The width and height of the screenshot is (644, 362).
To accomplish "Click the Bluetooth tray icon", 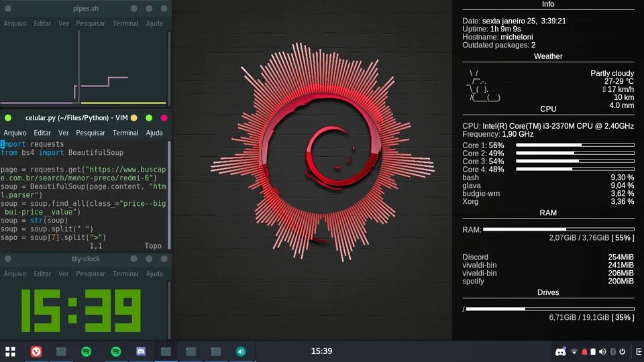I will point(612,352).
